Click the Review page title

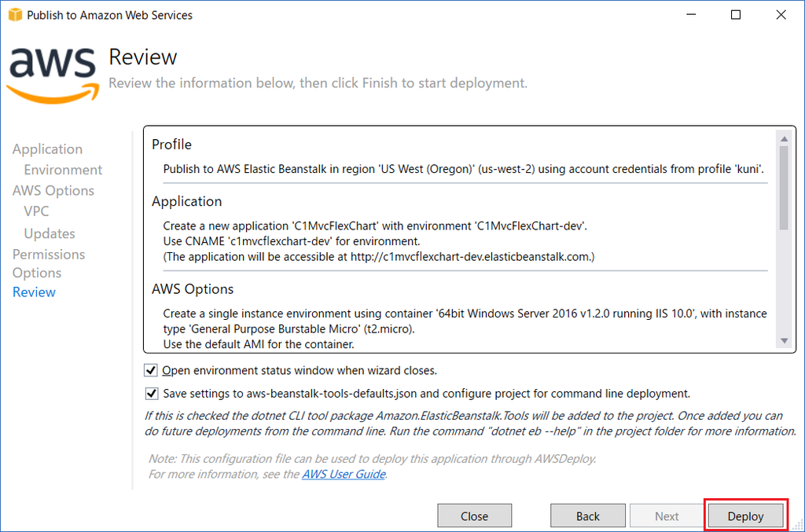143,57
